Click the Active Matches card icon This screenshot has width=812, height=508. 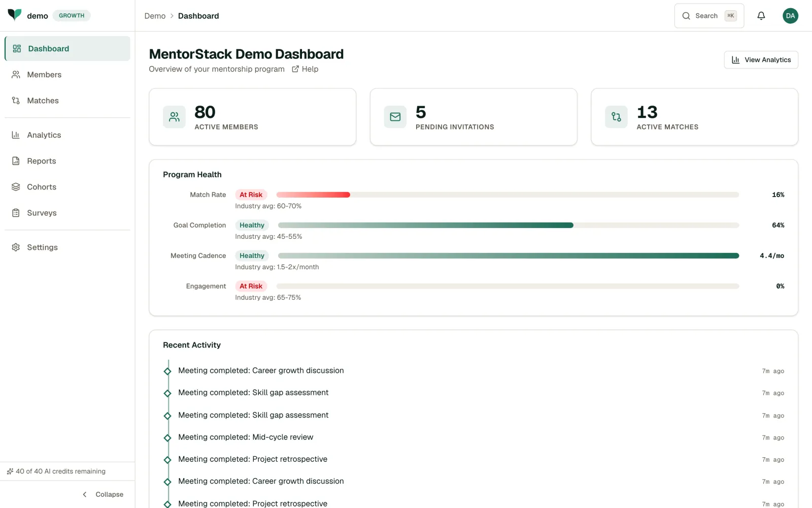pyautogui.click(x=616, y=117)
